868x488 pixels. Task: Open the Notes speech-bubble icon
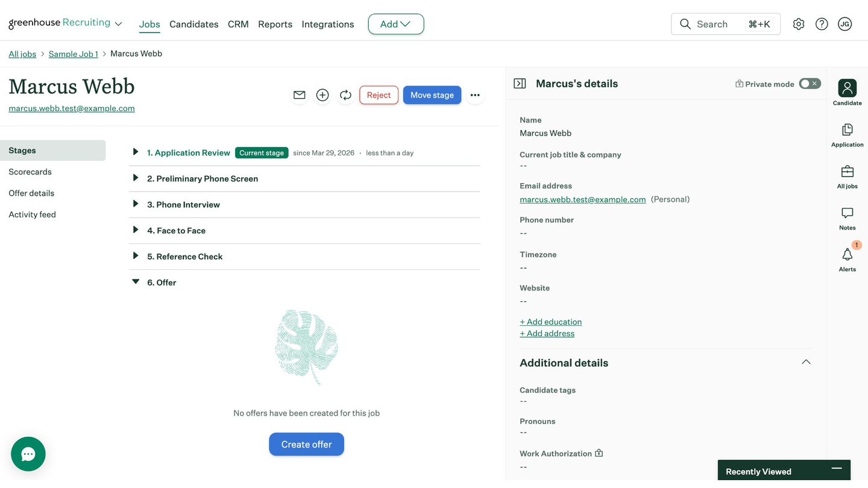(x=848, y=218)
